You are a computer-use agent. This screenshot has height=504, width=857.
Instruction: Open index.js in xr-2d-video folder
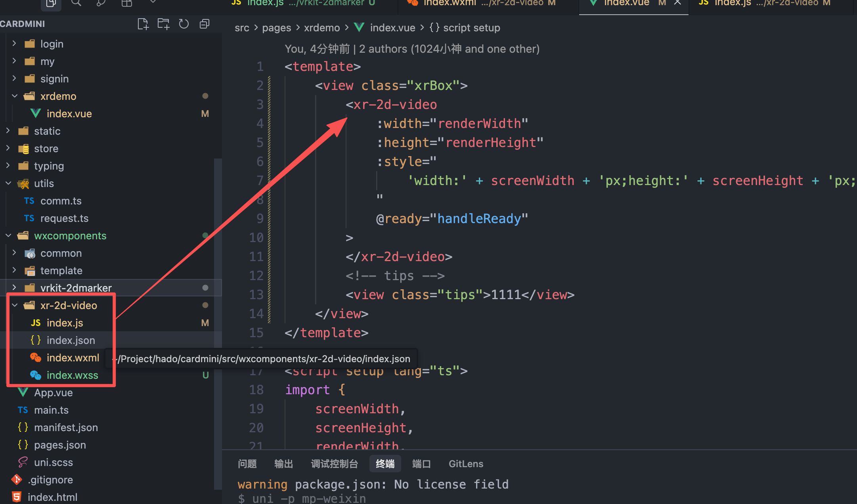point(65,323)
